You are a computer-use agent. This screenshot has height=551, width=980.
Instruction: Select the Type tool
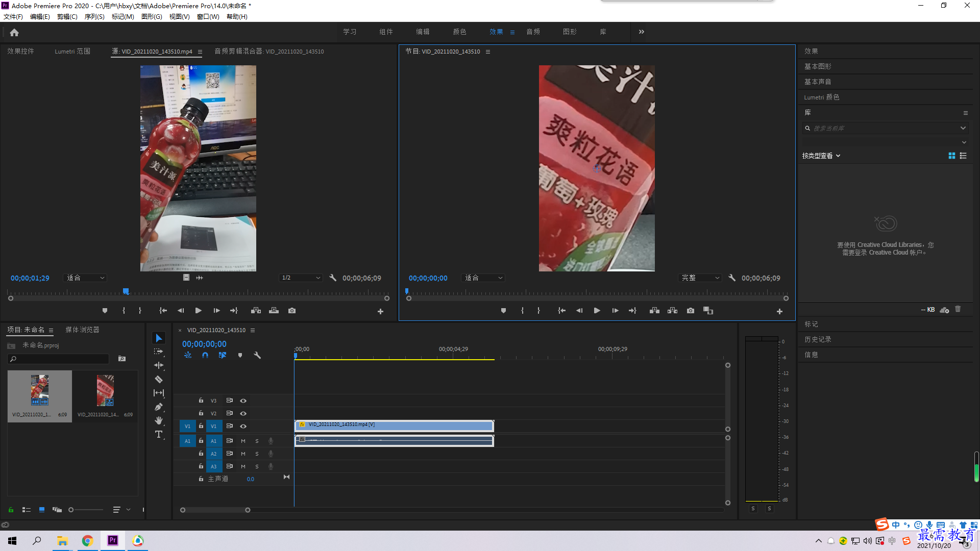(159, 434)
